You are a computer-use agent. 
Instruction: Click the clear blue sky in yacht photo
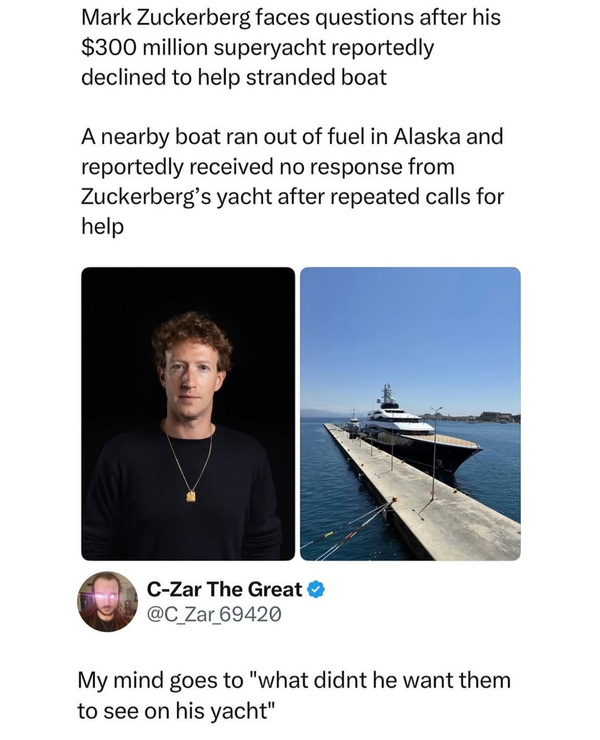pyautogui.click(x=410, y=330)
